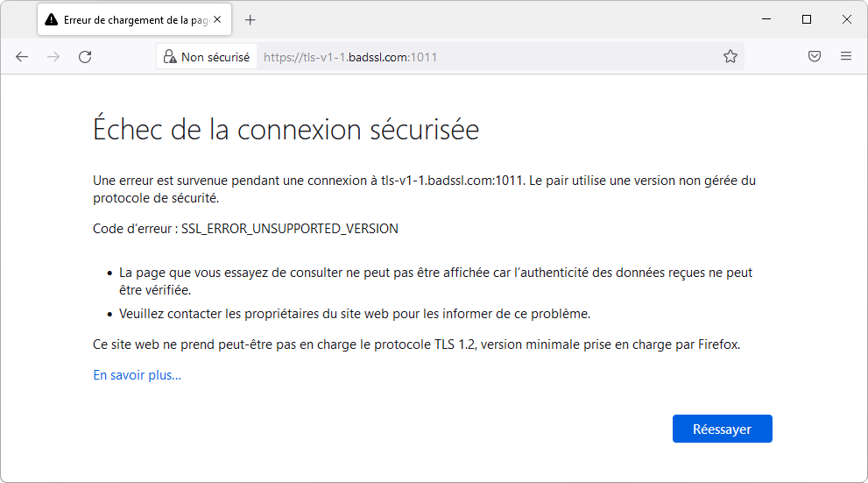Reload the current page

pyautogui.click(x=85, y=57)
